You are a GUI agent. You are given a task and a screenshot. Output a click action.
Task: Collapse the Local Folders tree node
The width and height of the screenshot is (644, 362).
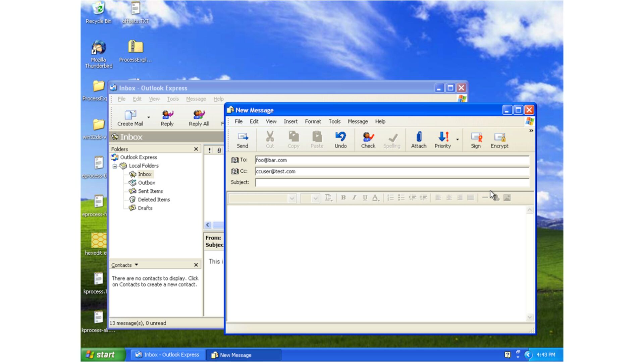(115, 166)
